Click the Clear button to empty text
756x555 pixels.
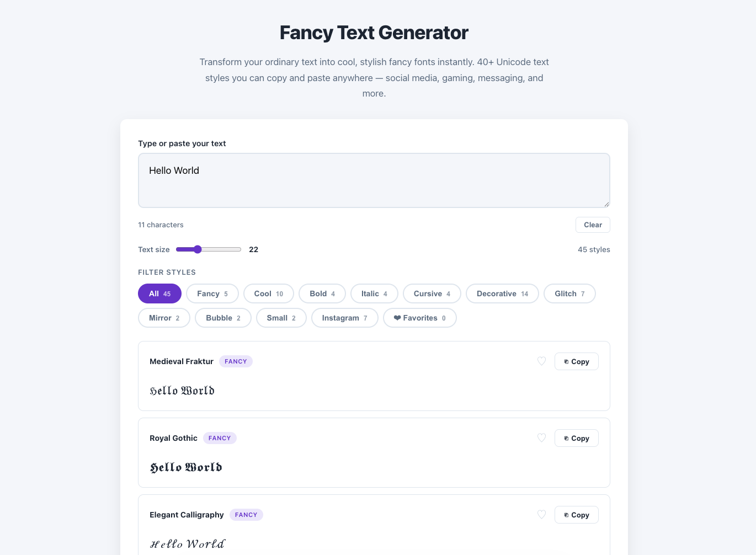pos(593,225)
